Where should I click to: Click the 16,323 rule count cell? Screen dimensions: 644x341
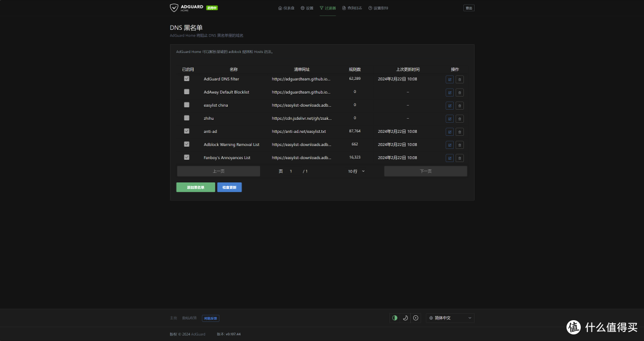click(354, 157)
